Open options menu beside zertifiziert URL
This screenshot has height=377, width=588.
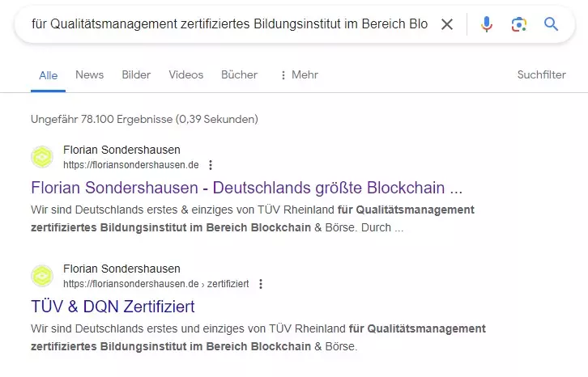261,284
